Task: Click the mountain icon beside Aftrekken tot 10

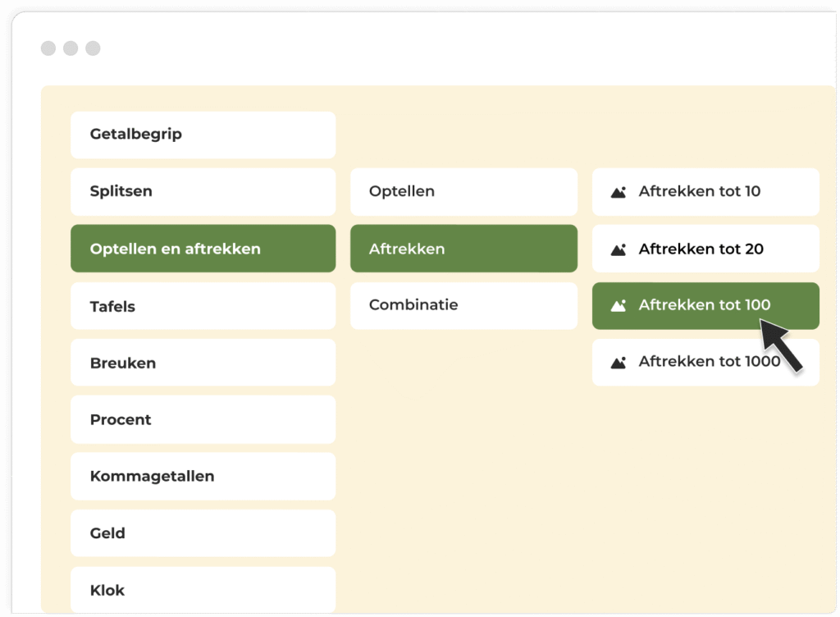Action: pyautogui.click(x=618, y=191)
